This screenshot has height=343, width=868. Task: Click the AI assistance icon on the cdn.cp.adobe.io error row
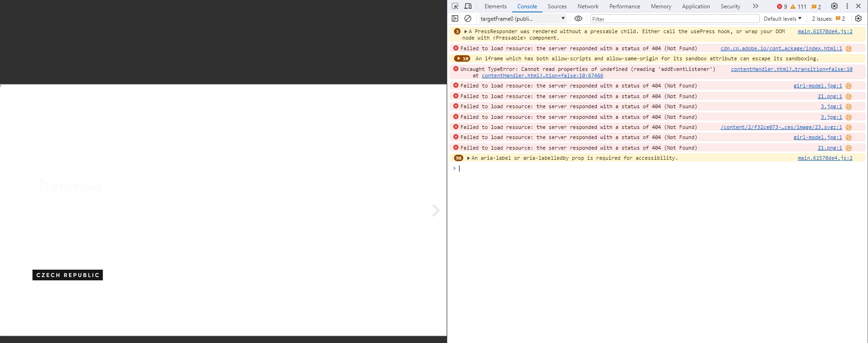[x=849, y=49]
